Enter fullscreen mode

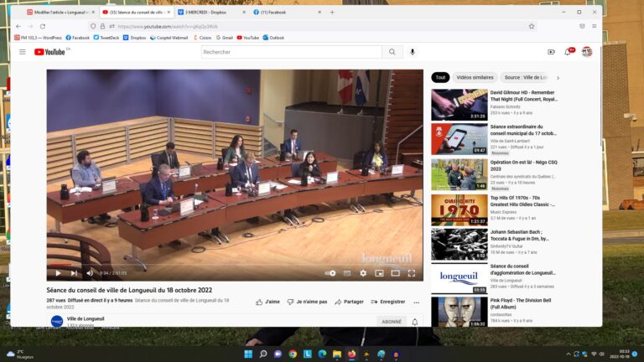coord(412,273)
